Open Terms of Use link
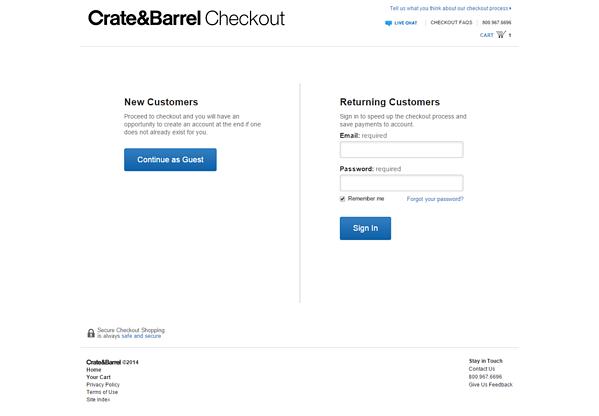This screenshot has width=599, height=416. [x=102, y=392]
